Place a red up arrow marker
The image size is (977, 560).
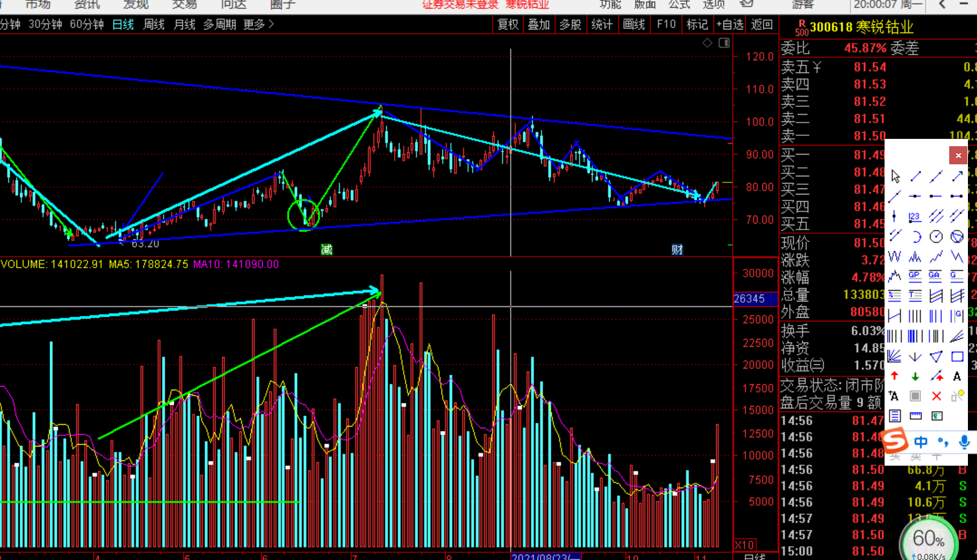895,376
